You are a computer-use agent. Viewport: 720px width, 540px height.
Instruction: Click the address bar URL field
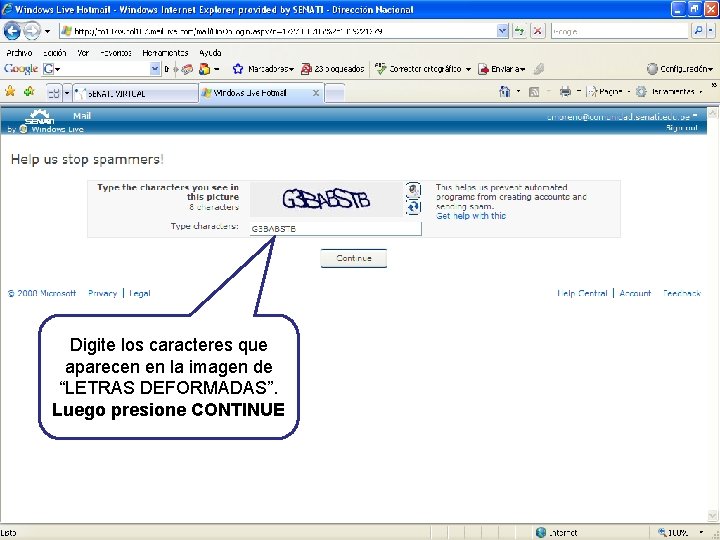(x=278, y=31)
